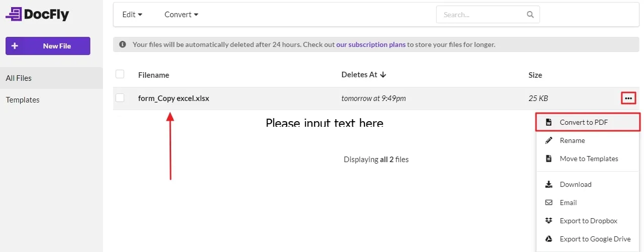Image resolution: width=644 pixels, height=252 pixels.
Task: Expand the Convert dropdown menu
Action: point(181,15)
